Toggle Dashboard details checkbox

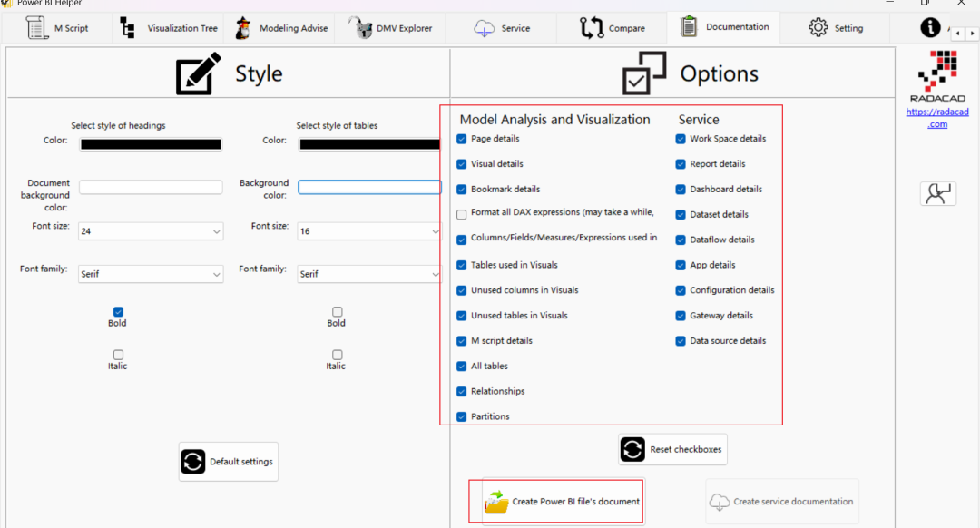coord(681,190)
